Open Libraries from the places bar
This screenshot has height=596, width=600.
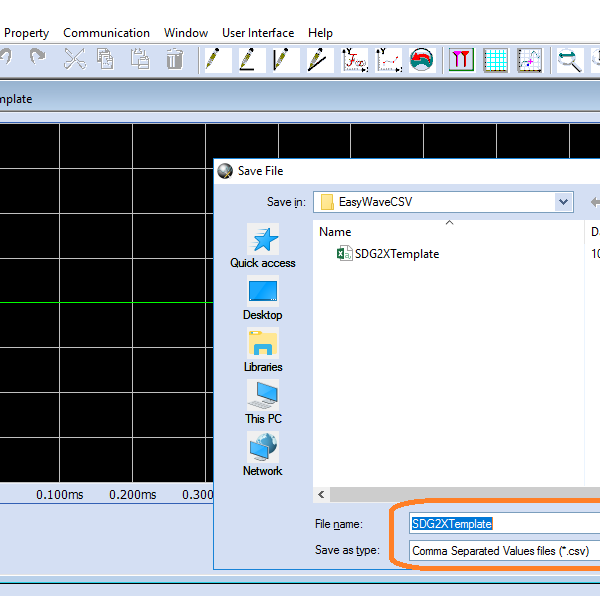(263, 351)
